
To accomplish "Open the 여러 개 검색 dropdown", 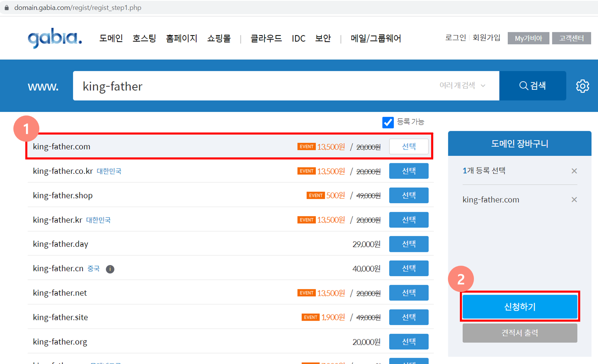I will 461,86.
